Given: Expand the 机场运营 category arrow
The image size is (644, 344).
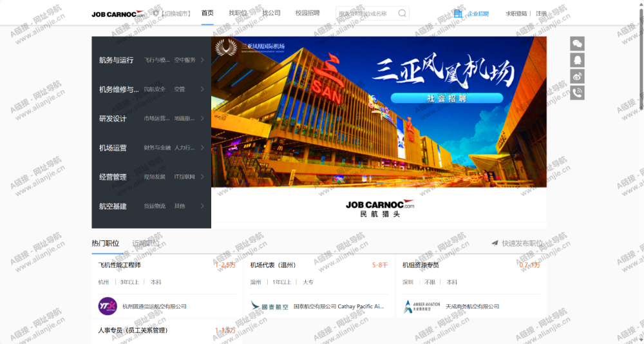Looking at the screenshot, I should click(202, 148).
